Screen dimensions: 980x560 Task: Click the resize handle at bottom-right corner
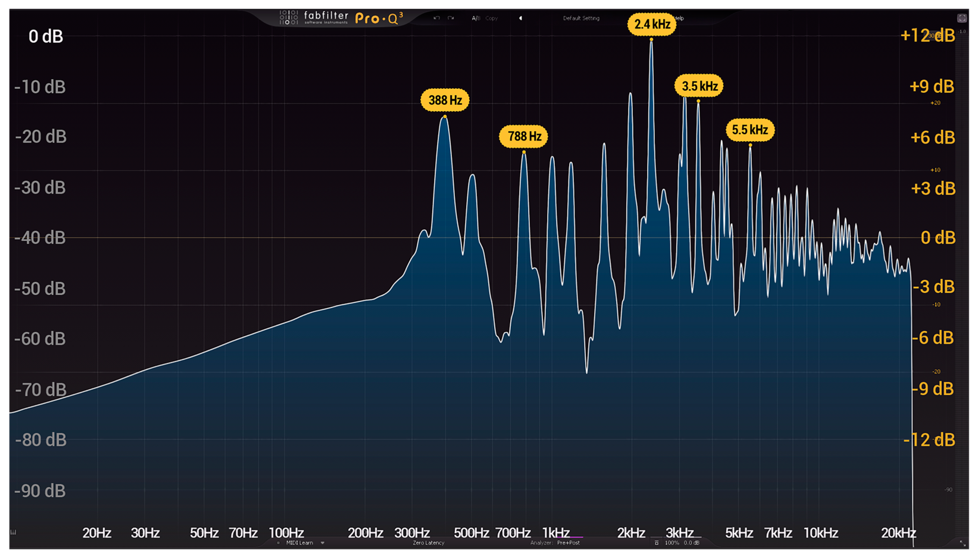coord(962,543)
